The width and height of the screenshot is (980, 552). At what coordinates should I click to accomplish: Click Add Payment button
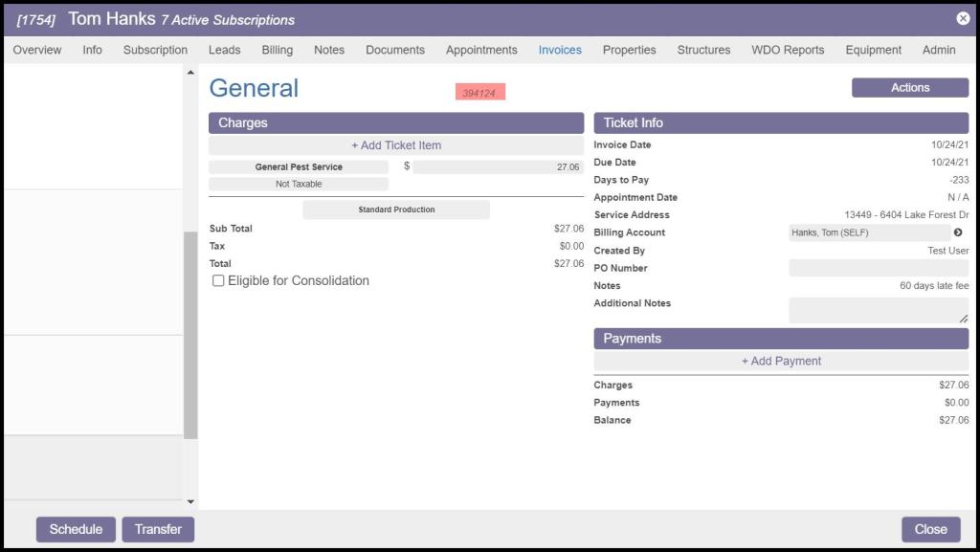point(781,361)
